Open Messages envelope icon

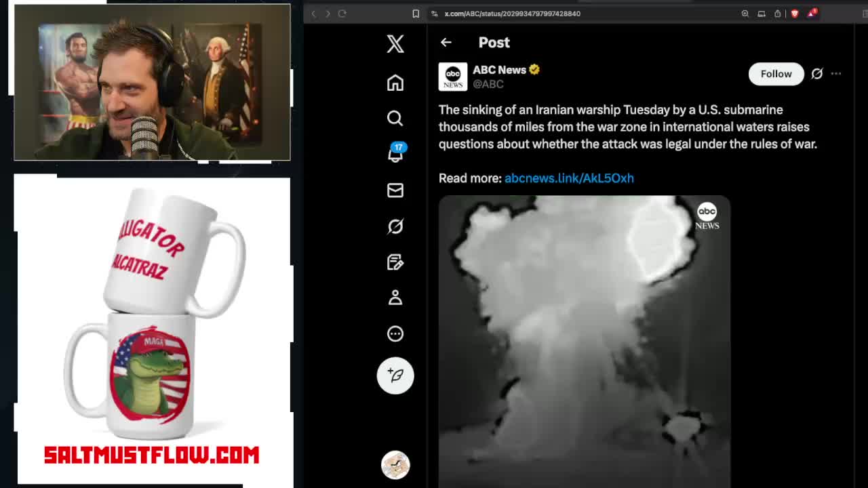pyautogui.click(x=395, y=190)
